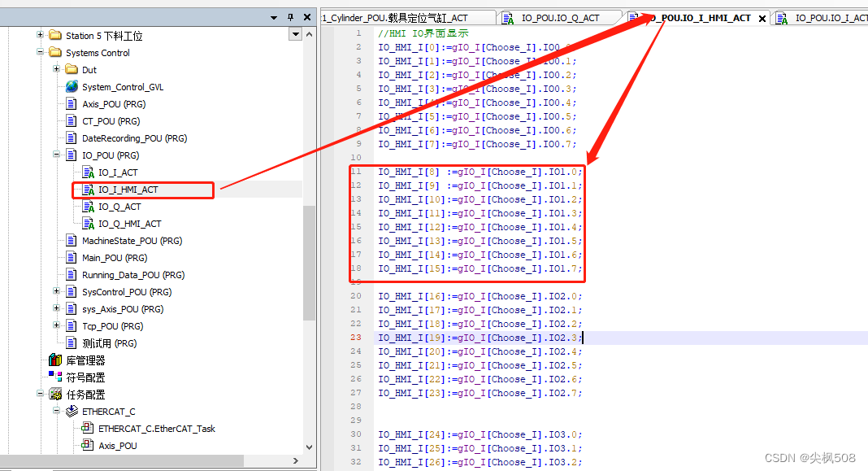The image size is (868, 471).
Task: Click code line IO_HMI_I[16] assignment
Action: click(x=480, y=296)
